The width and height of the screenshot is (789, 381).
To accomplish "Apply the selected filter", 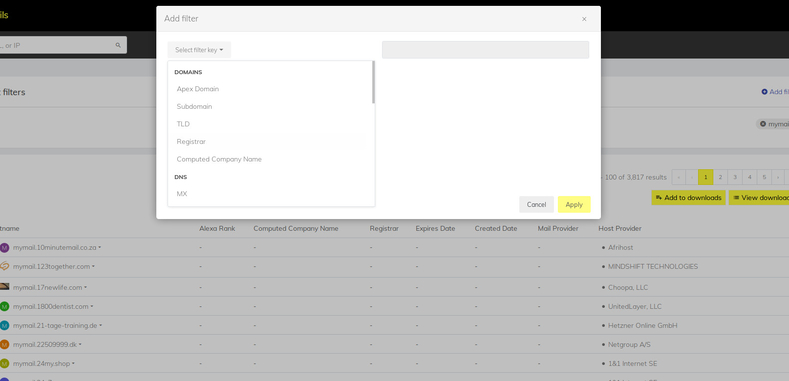I will pyautogui.click(x=574, y=204).
